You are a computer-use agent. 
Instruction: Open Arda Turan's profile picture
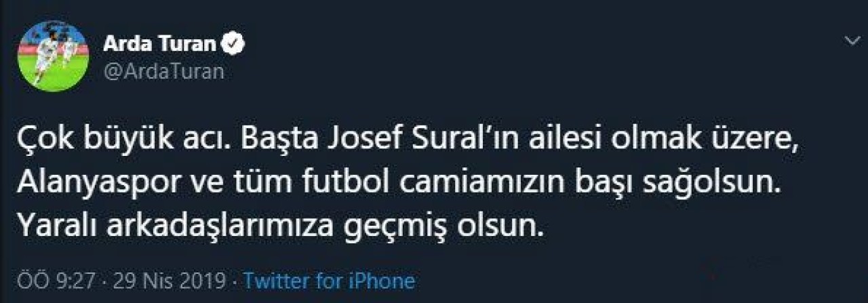pyautogui.click(x=54, y=57)
